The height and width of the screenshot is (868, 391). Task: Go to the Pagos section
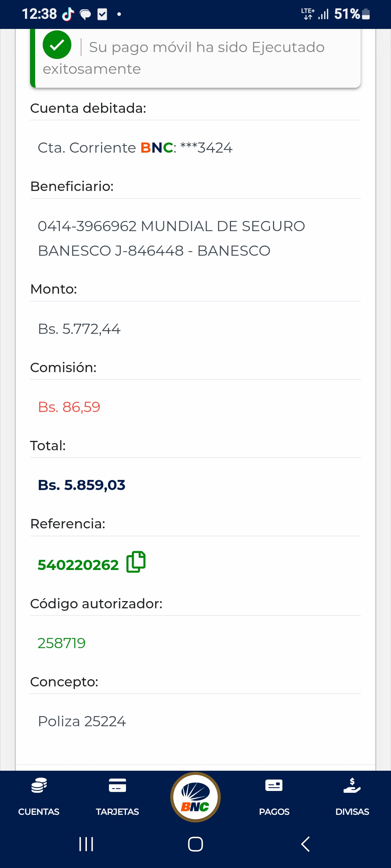274,796
